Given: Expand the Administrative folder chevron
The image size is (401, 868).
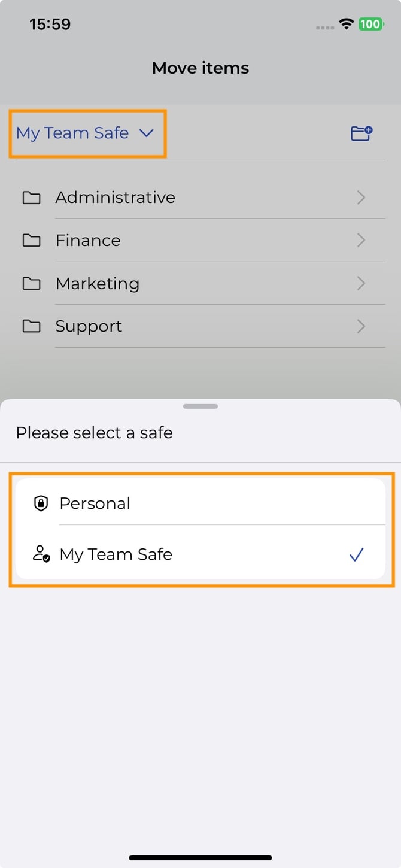Looking at the screenshot, I should (x=361, y=198).
